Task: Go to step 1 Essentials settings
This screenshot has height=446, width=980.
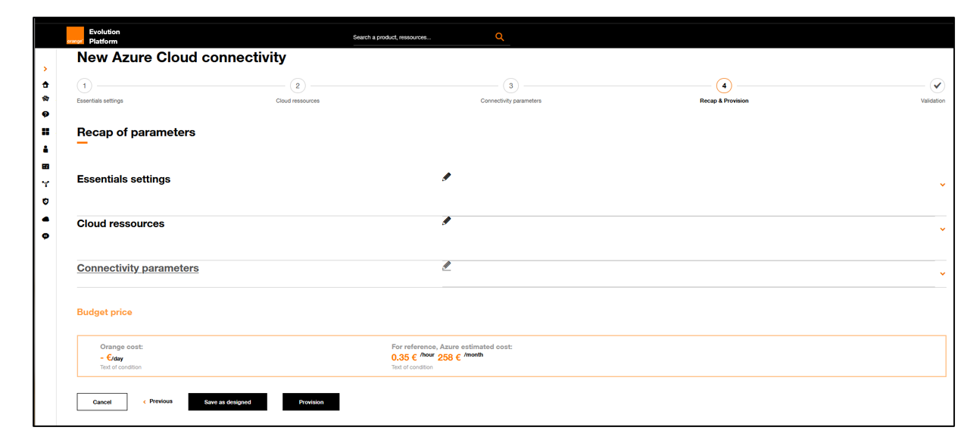Action: click(85, 86)
